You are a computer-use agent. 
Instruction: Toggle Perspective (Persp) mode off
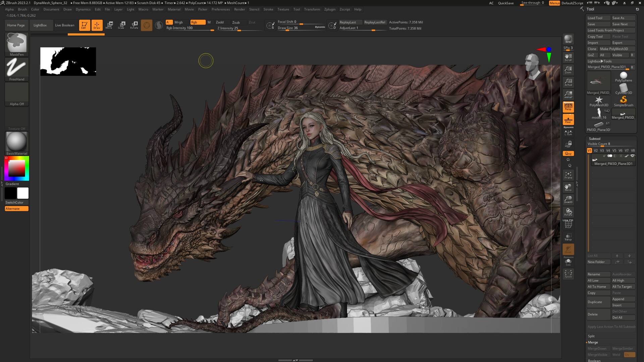pyautogui.click(x=568, y=107)
